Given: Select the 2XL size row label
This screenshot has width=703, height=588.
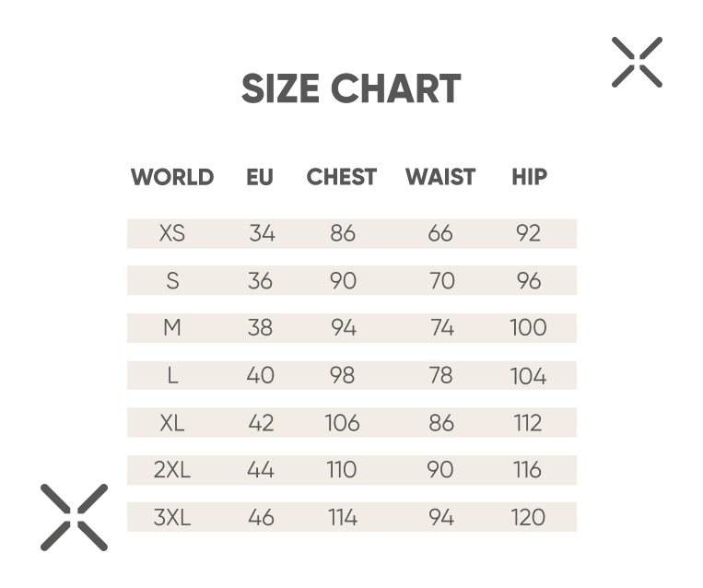Looking at the screenshot, I should click(172, 470).
